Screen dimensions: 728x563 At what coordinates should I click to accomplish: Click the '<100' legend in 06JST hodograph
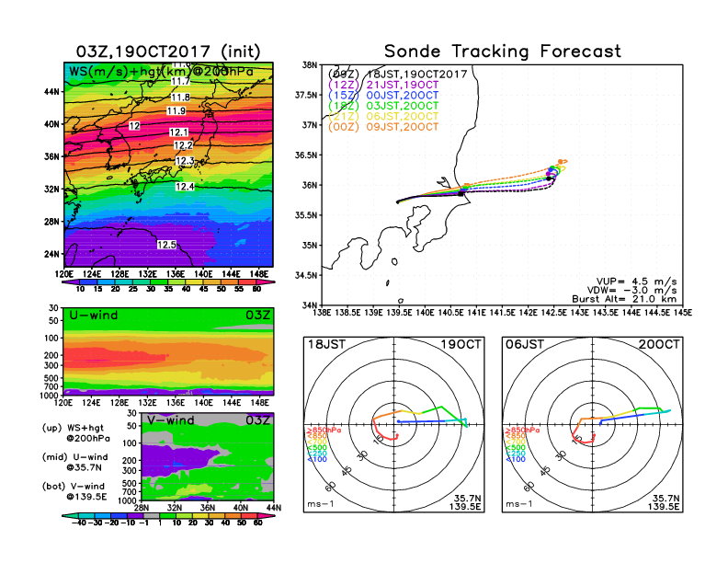[x=516, y=459]
